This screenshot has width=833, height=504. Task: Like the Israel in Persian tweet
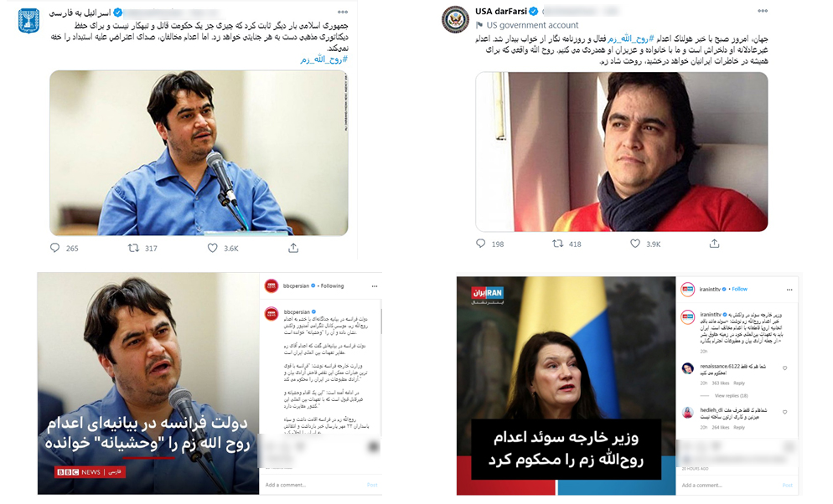pyautogui.click(x=213, y=248)
